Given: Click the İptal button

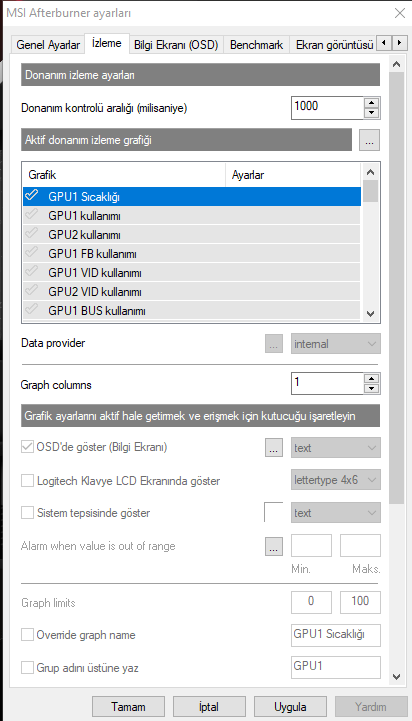Looking at the screenshot, I should click(209, 707).
